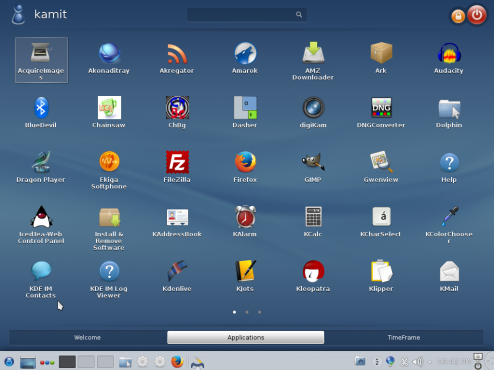Click the orange lock screen button
The width and height of the screenshot is (494, 370).
tap(458, 16)
